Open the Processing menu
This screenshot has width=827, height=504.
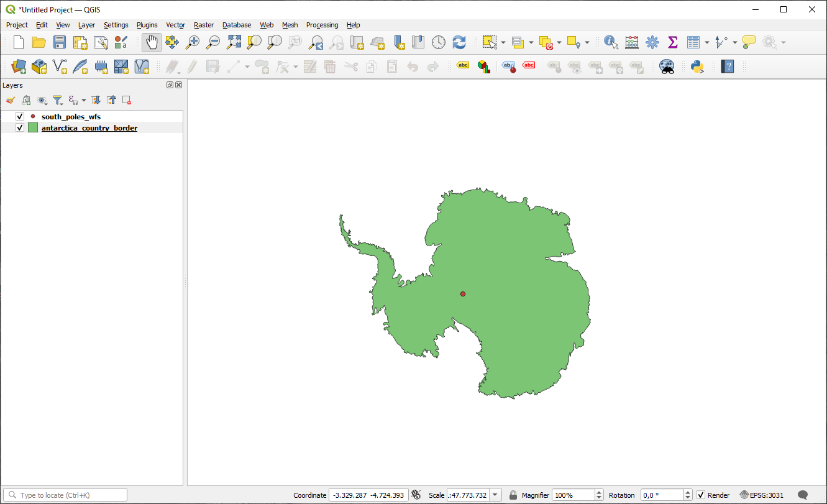(322, 25)
